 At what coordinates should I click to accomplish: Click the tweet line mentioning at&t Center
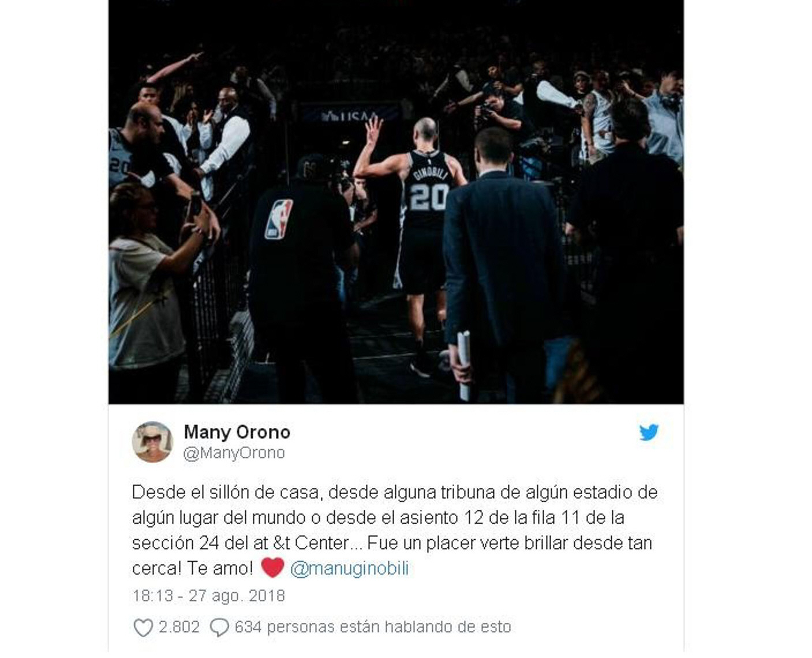point(392,543)
